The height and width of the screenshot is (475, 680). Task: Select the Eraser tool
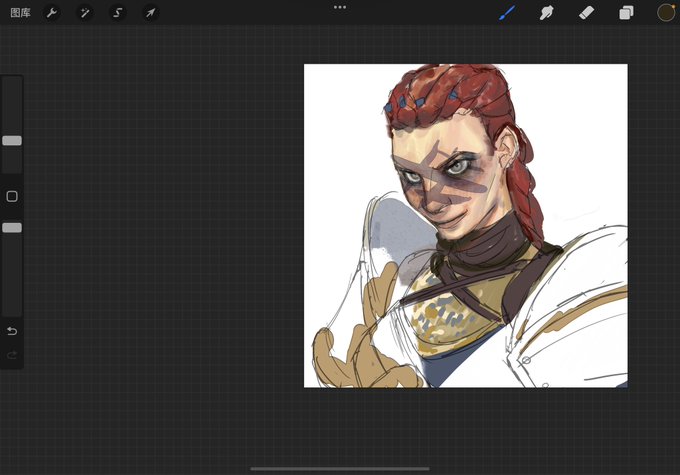point(586,13)
